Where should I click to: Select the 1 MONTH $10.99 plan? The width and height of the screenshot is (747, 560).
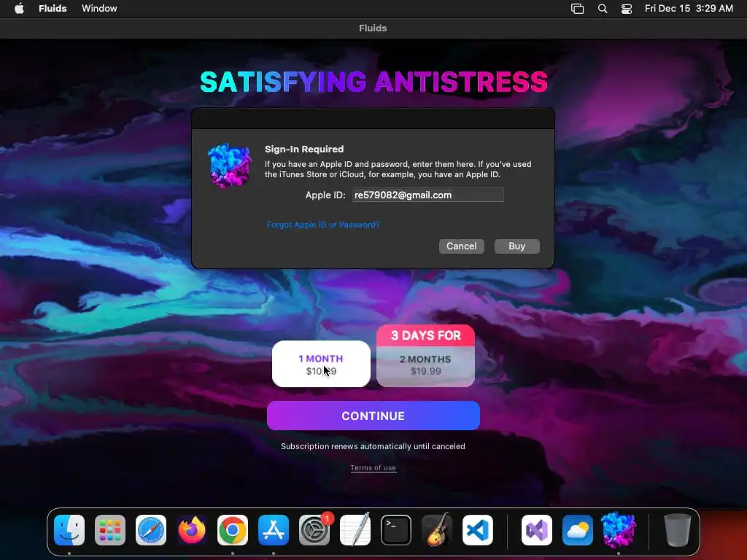pos(321,364)
